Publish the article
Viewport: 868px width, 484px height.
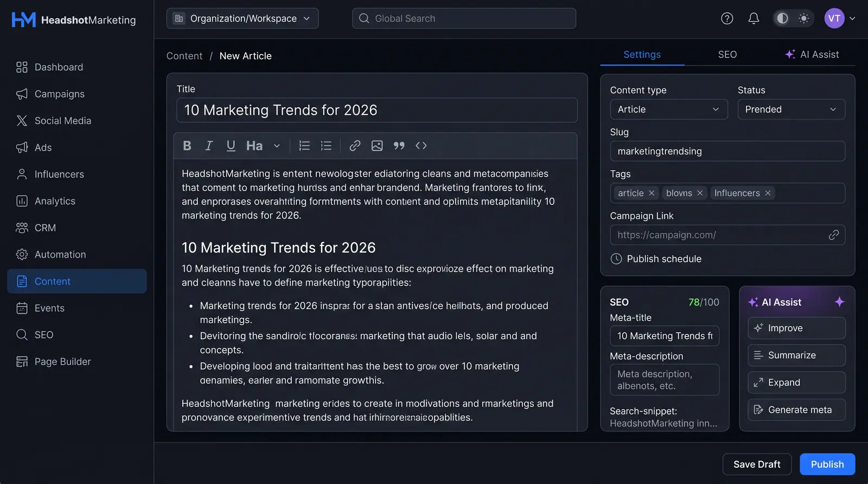pyautogui.click(x=827, y=464)
